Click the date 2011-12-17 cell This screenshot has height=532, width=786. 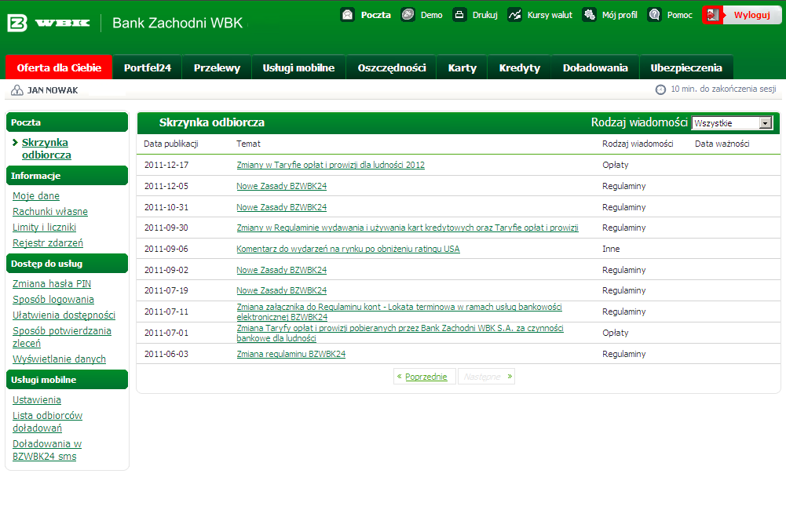tap(166, 165)
